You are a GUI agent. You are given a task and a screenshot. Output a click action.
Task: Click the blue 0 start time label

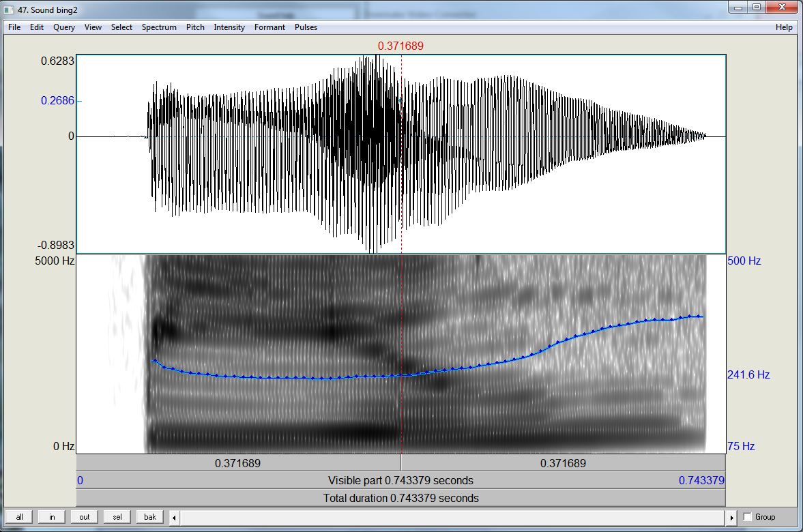[x=81, y=480]
